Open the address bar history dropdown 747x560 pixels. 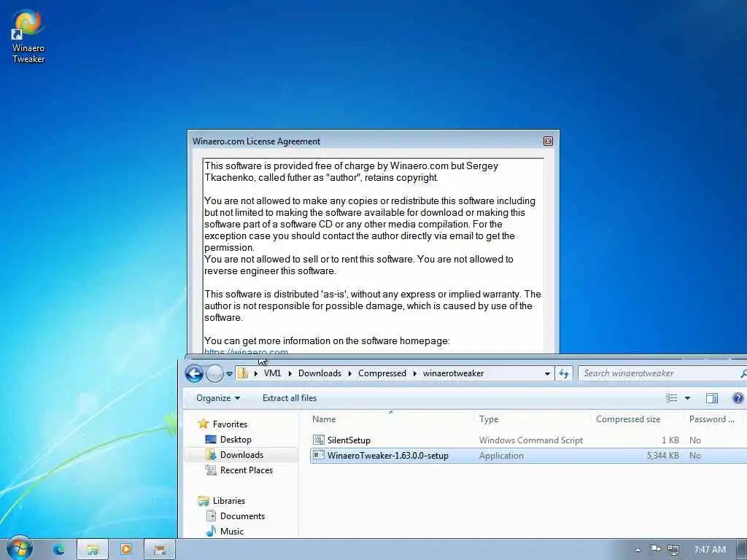pos(547,374)
